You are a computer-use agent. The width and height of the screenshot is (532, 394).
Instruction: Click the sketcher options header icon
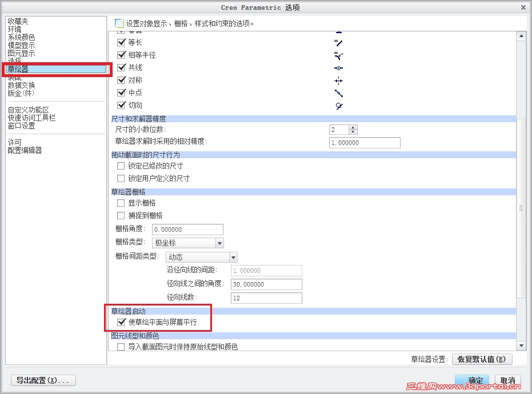119,23
